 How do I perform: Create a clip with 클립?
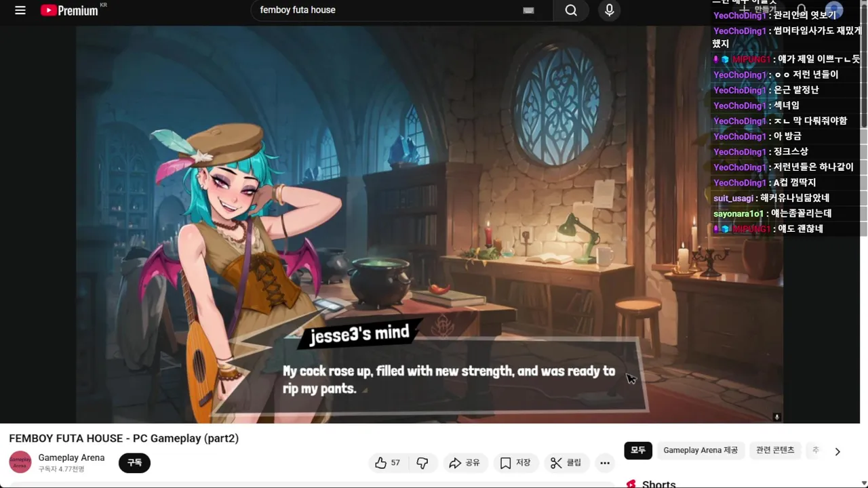click(566, 463)
